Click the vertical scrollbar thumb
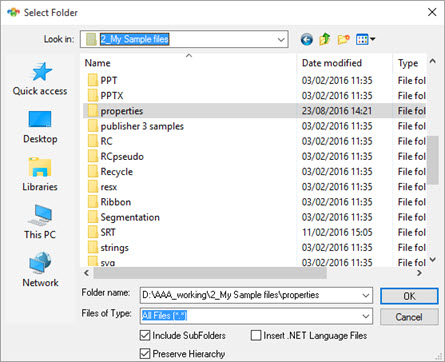Viewport: 445px width, 362px height. (433, 160)
